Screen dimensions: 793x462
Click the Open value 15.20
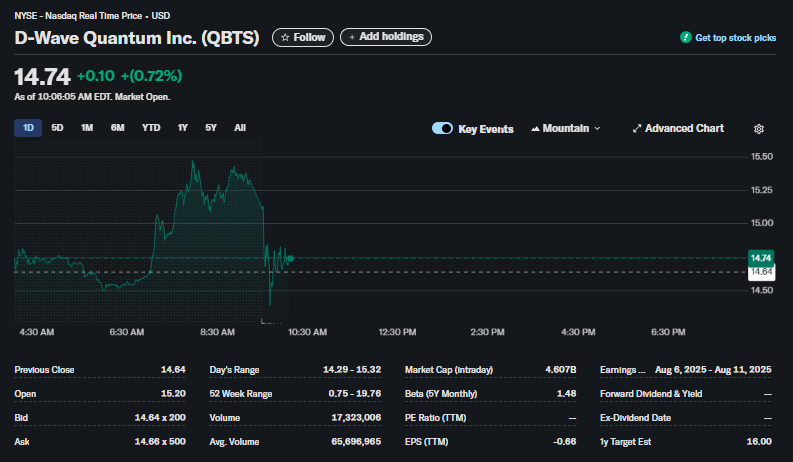pyautogui.click(x=173, y=394)
